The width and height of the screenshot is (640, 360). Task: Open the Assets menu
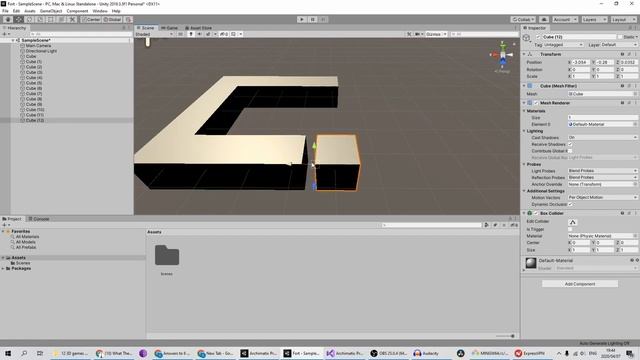pyautogui.click(x=30, y=11)
